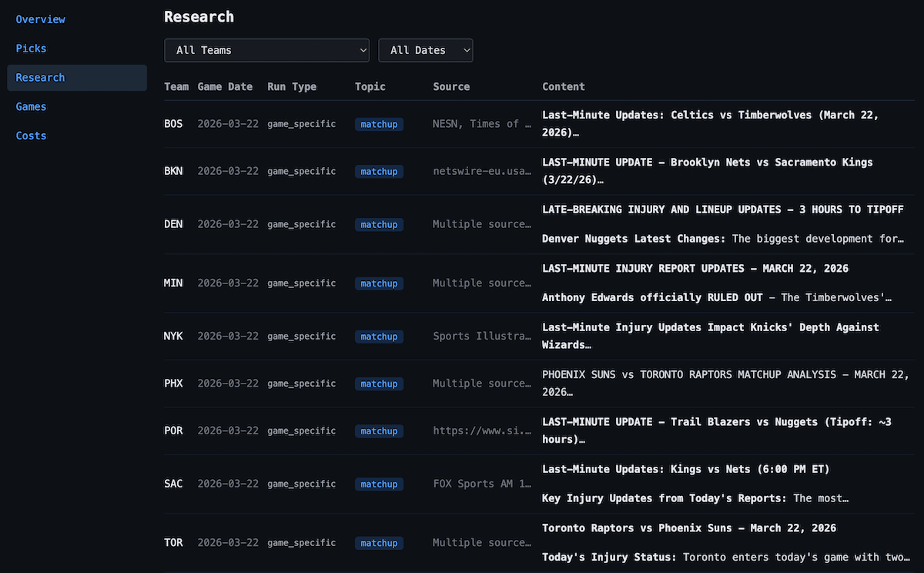View the Costs page
The height and width of the screenshot is (573, 924).
click(31, 136)
